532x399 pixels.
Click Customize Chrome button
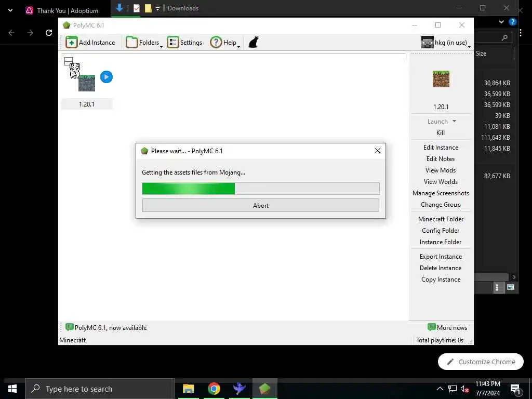(481, 362)
